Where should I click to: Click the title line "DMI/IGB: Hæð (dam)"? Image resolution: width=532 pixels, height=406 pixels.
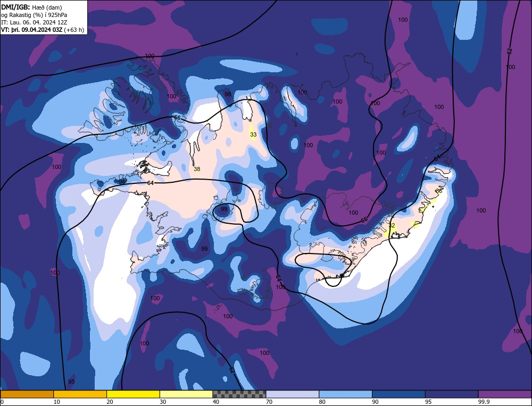point(31,7)
